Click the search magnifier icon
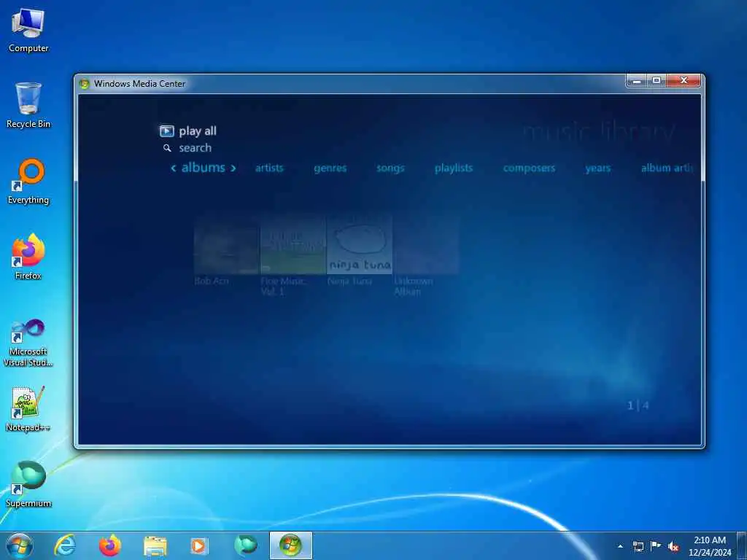This screenshot has height=560, width=747. tap(167, 148)
